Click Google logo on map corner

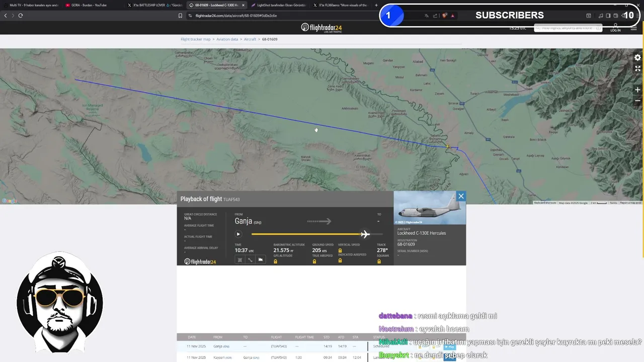pos(9,201)
